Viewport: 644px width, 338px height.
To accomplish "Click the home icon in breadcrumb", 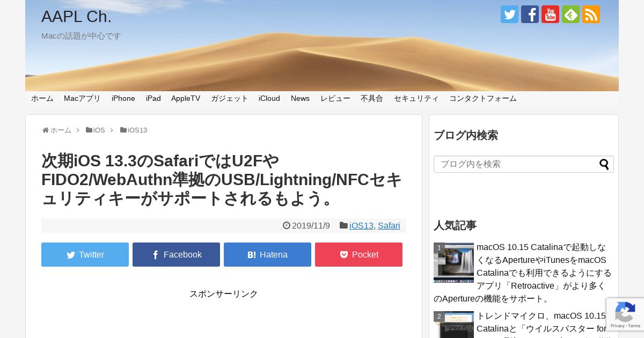I will [46, 130].
